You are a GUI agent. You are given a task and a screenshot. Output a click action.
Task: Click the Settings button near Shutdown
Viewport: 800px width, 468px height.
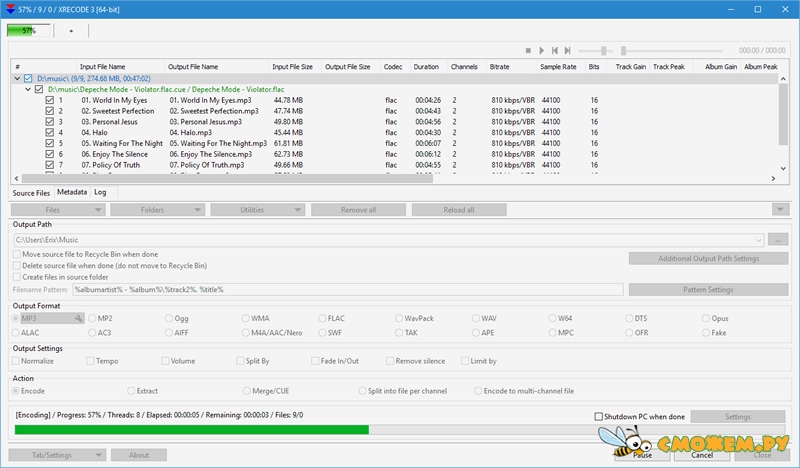(738, 416)
